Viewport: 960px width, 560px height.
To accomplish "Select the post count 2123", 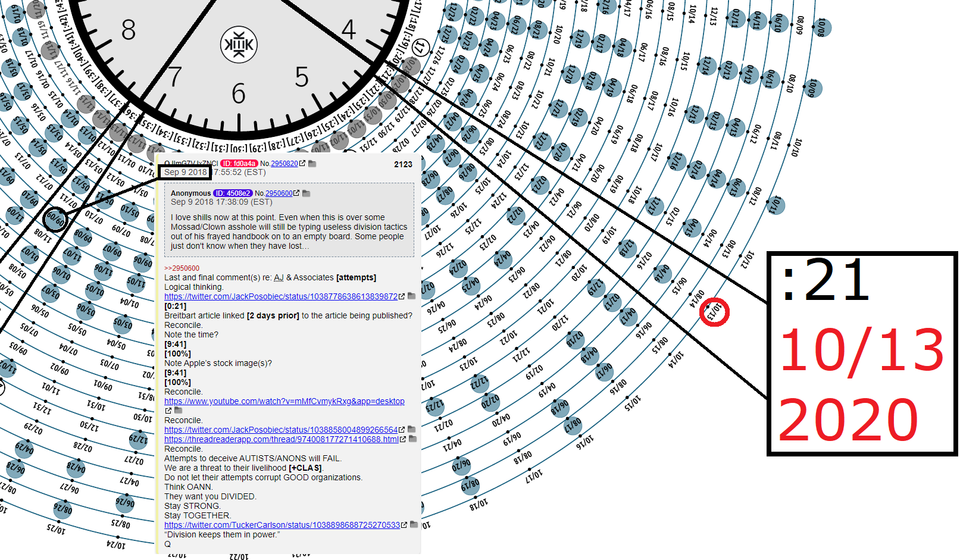I will [403, 164].
